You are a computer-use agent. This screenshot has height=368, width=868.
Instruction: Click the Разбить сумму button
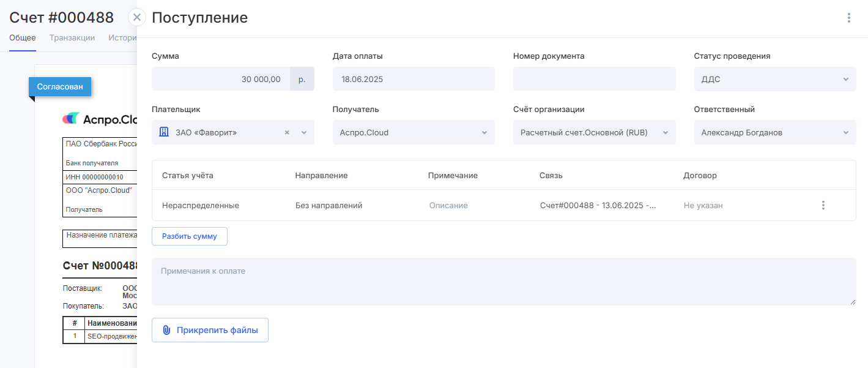(190, 236)
